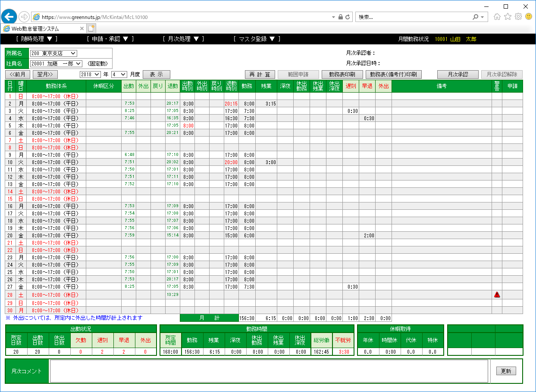Open the 随時処理 menu
Screen dimensions: 536x392
[x=37, y=39]
